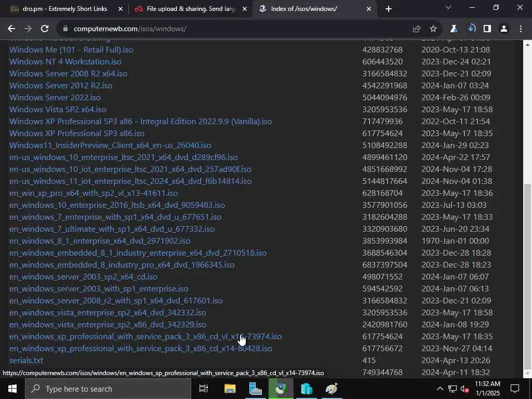Reload the current page
This screenshot has width=532, height=399.
45,29
